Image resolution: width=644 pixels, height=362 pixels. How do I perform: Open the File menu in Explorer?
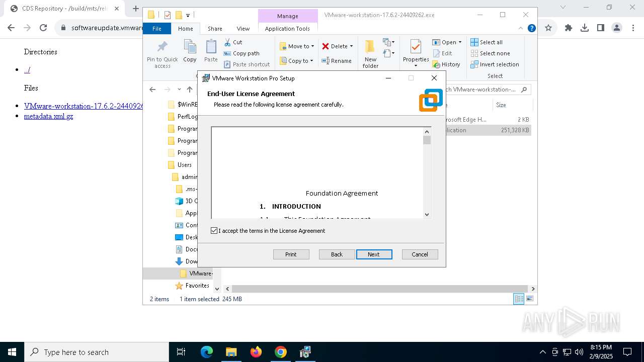[x=157, y=29]
